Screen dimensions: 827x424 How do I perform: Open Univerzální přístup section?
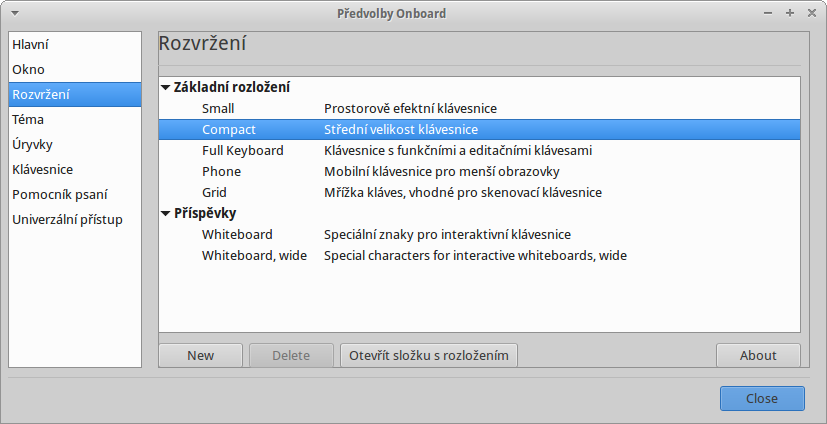[x=75, y=220]
